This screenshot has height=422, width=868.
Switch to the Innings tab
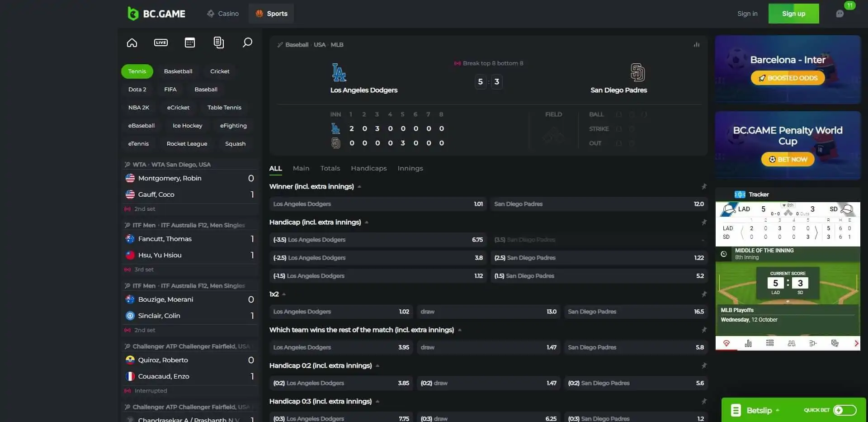[410, 168]
